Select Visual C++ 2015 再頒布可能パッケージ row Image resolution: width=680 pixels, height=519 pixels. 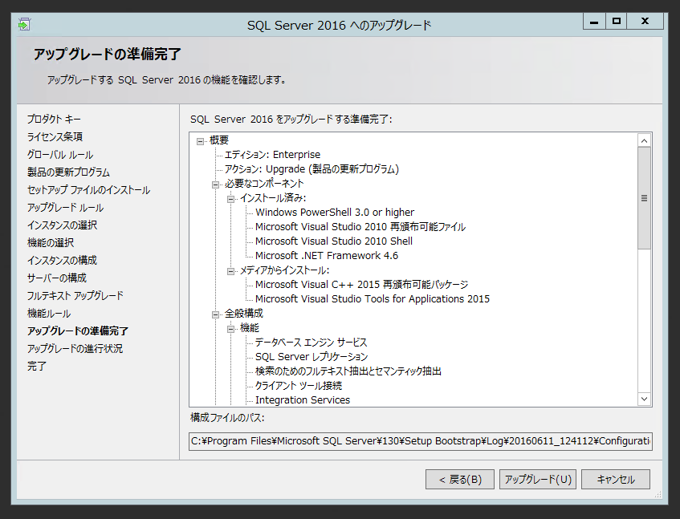click(x=362, y=284)
